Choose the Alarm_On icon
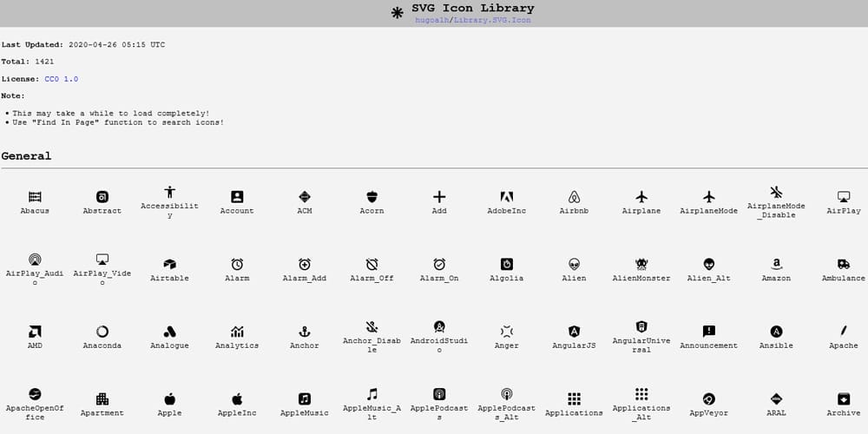The height and width of the screenshot is (434, 868). coord(439,264)
